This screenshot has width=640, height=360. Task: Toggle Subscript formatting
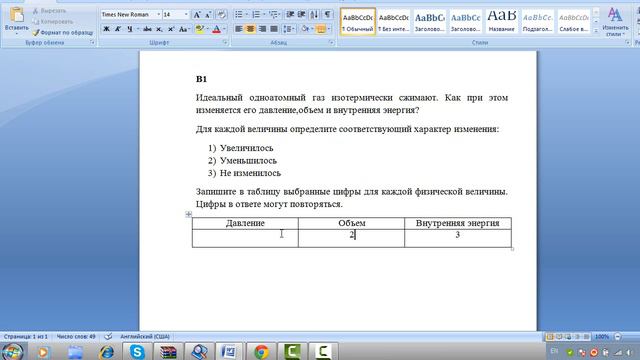pyautogui.click(x=159, y=29)
